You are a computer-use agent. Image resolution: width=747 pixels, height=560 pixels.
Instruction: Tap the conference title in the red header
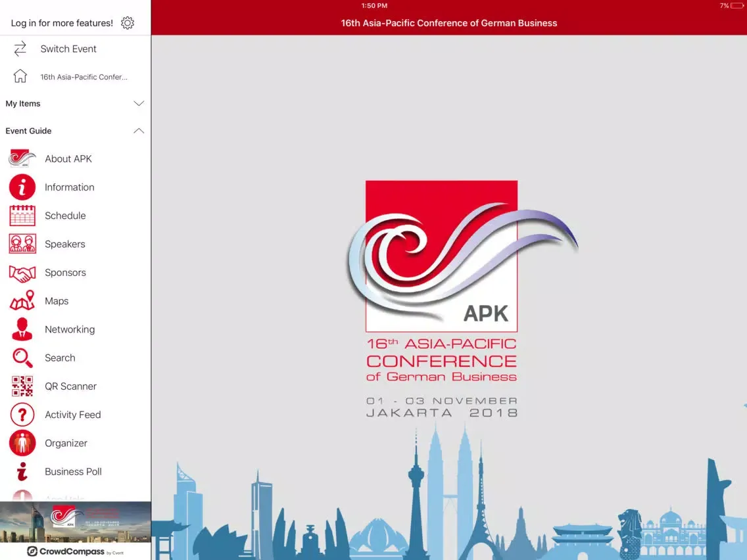(x=448, y=23)
